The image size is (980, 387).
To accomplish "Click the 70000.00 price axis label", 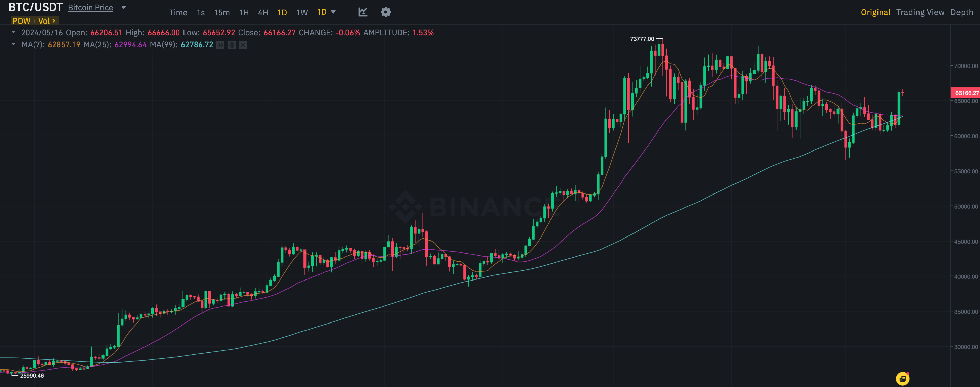I will 966,66.
